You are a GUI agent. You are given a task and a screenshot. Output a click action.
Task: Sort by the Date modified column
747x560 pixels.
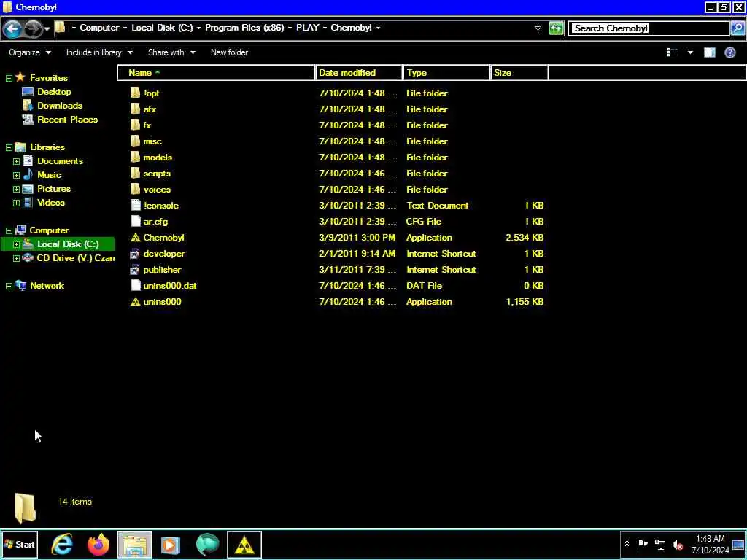pyautogui.click(x=358, y=73)
